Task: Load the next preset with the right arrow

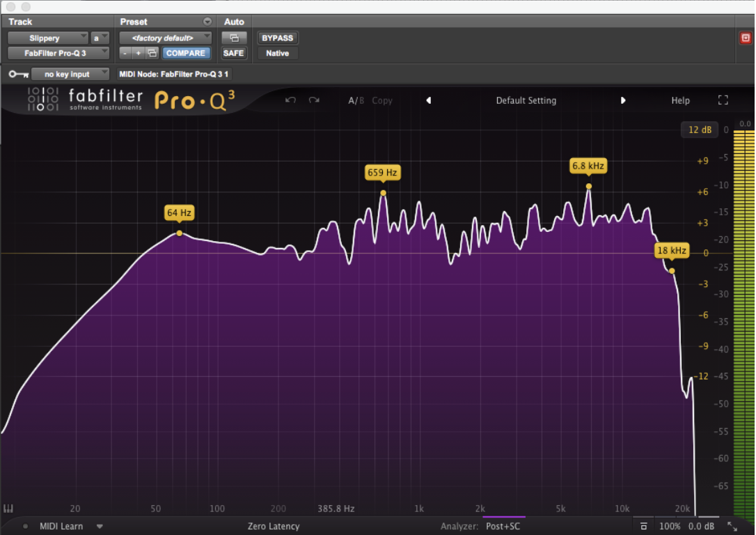Action: pos(623,100)
